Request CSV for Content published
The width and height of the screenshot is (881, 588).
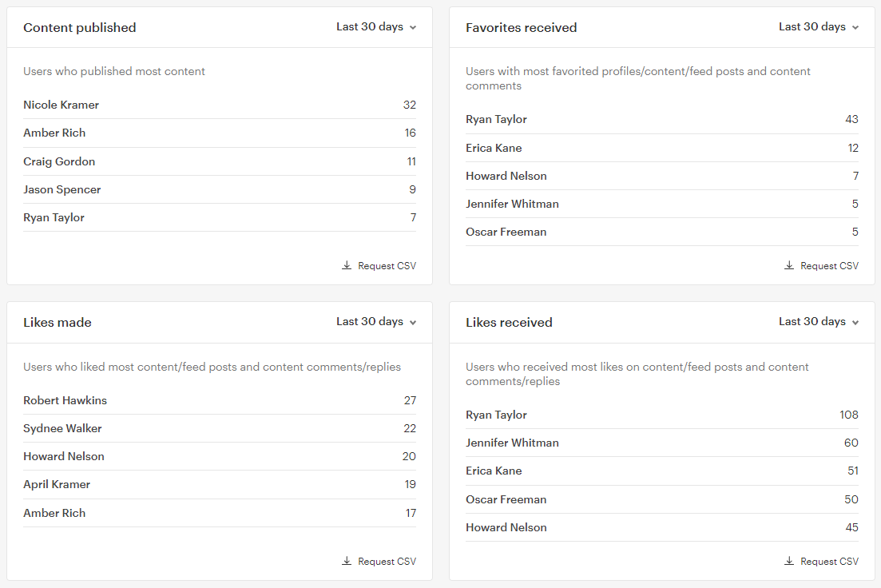click(x=379, y=265)
